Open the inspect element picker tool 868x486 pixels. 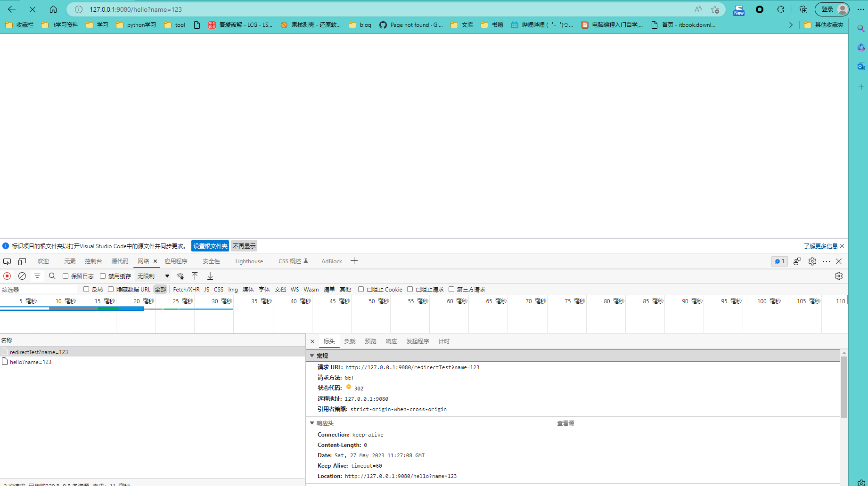tap(7, 261)
